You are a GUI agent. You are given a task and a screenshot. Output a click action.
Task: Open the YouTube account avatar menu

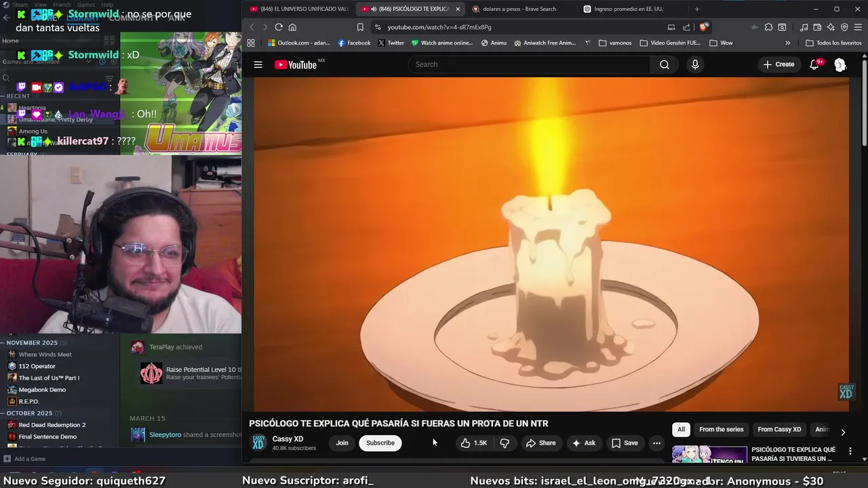[x=840, y=64]
